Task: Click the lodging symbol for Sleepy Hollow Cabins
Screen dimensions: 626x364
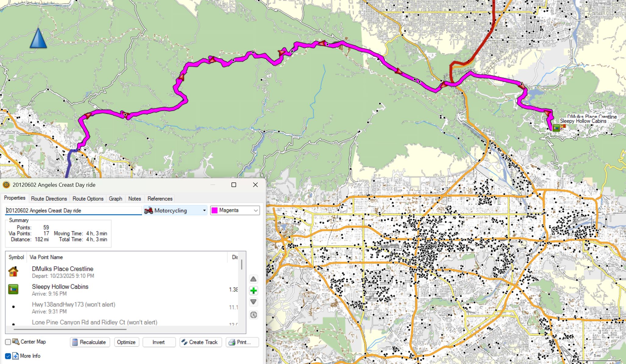Action: pos(13,289)
